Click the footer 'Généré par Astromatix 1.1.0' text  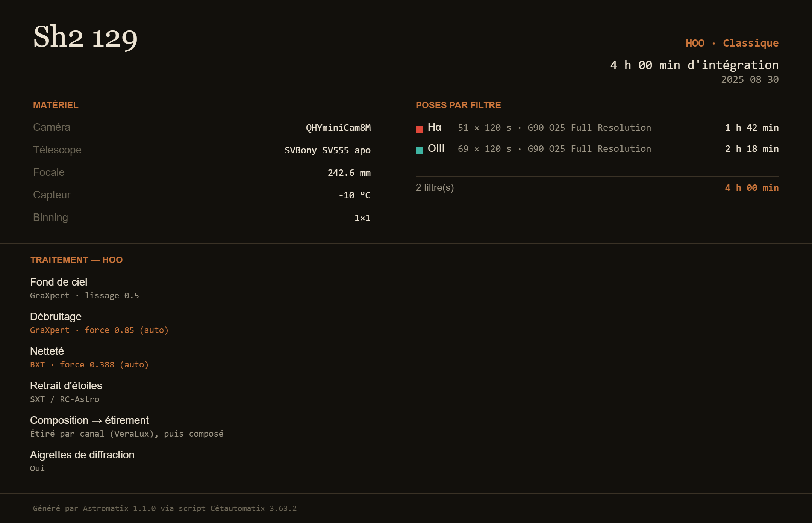pyautogui.click(x=94, y=508)
